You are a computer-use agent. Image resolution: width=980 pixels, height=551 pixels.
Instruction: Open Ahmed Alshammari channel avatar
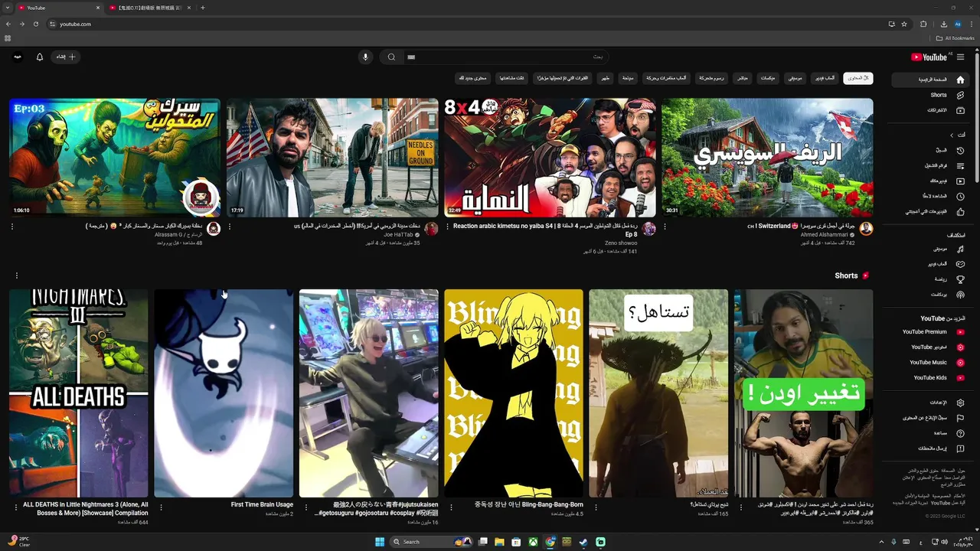866,229
